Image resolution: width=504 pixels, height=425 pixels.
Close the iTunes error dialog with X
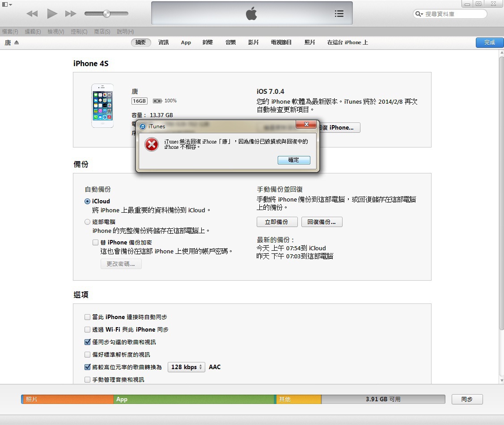307,124
